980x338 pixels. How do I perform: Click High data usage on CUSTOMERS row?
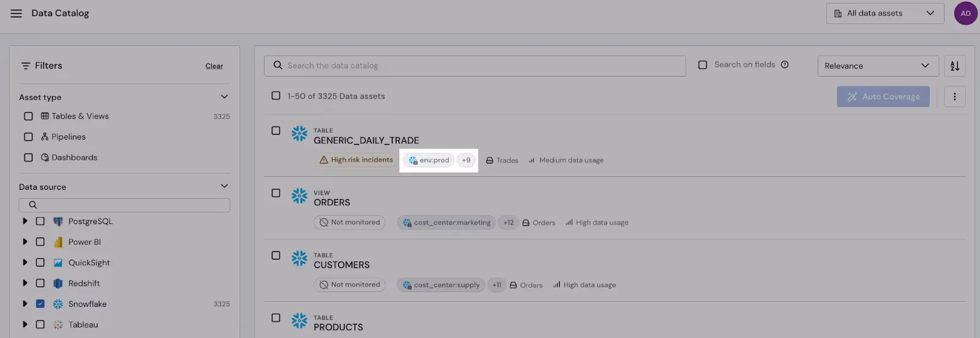coord(584,285)
